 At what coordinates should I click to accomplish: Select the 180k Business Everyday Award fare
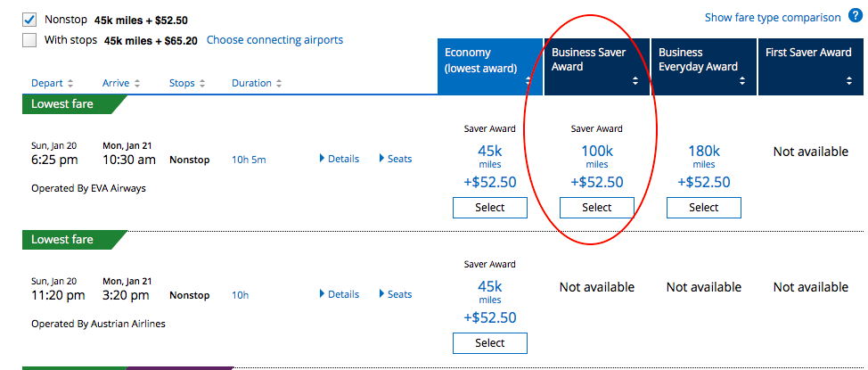point(703,208)
